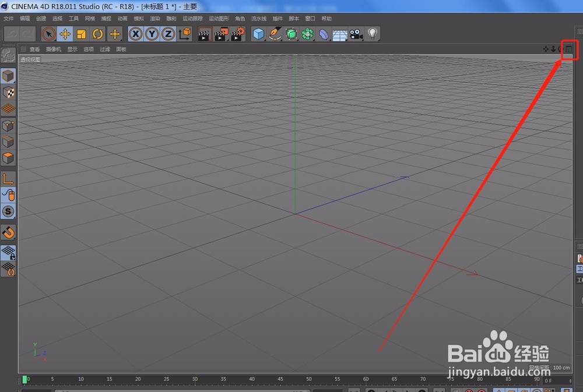Screen dimensions: 583x392
Task: Open the planar workplane rotate icon
Action: 8,269
